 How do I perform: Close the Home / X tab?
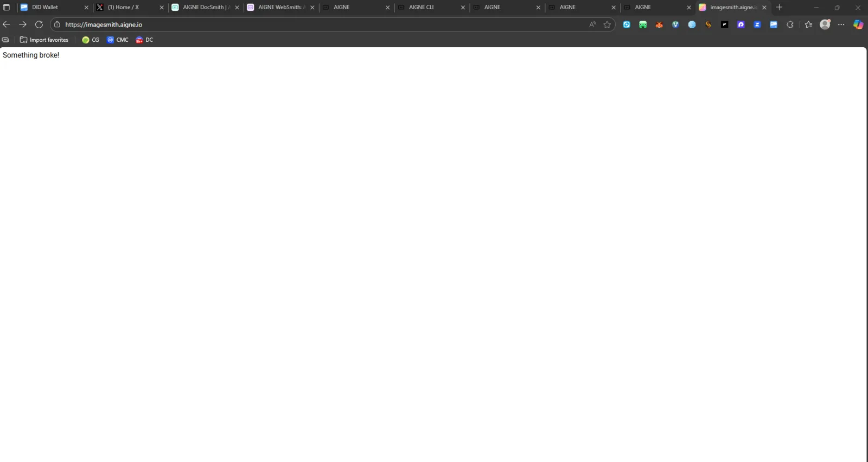(162, 8)
